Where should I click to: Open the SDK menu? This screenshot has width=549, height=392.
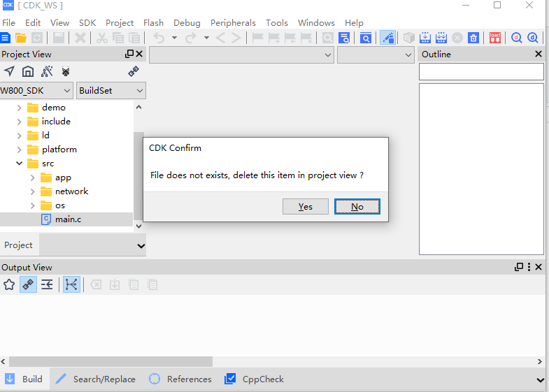click(87, 23)
